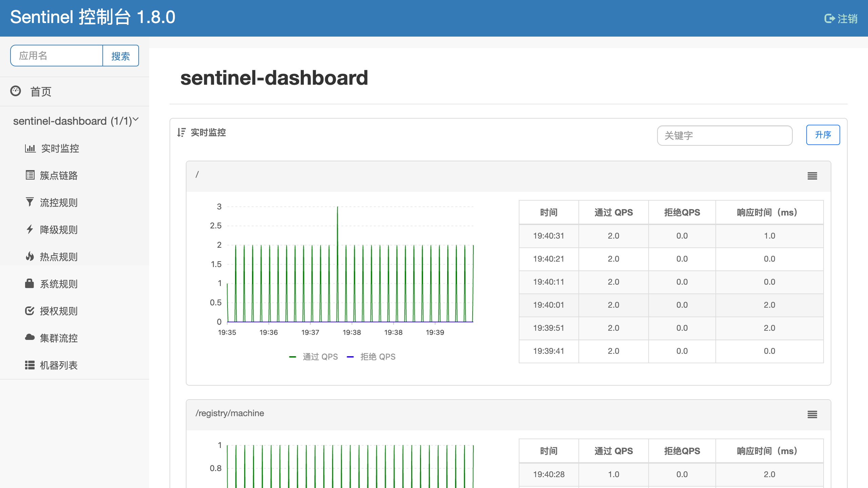Click the 19:37 x-axis label

pos(310,332)
